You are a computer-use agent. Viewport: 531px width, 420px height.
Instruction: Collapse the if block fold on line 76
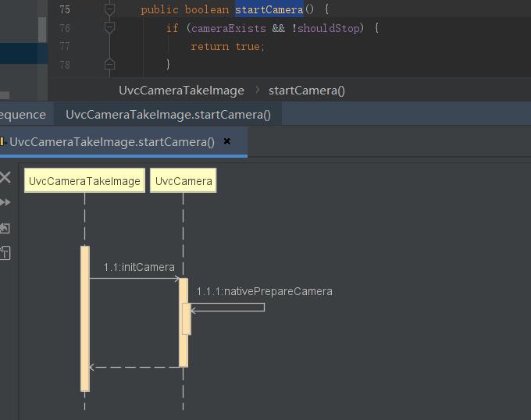tap(109, 28)
